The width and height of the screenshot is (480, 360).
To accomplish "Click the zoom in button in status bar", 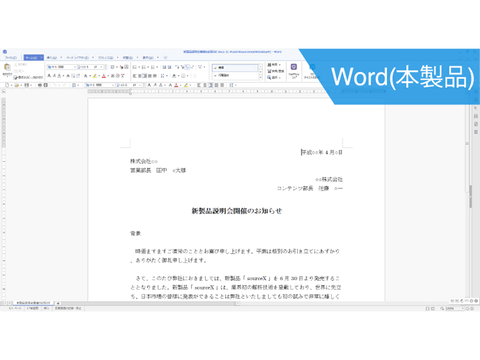I will [472, 309].
